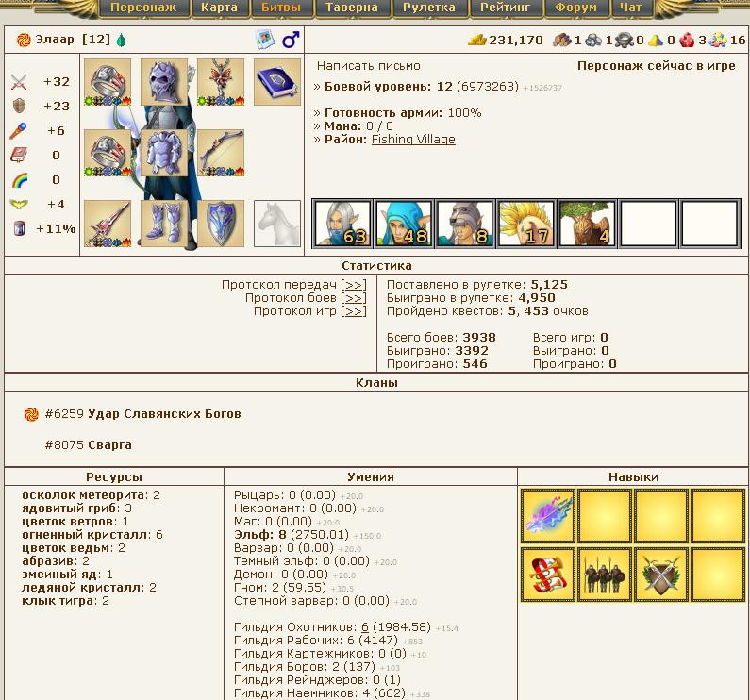Select the boots equipment slot
Screen dimensions: 750x700
164,224
